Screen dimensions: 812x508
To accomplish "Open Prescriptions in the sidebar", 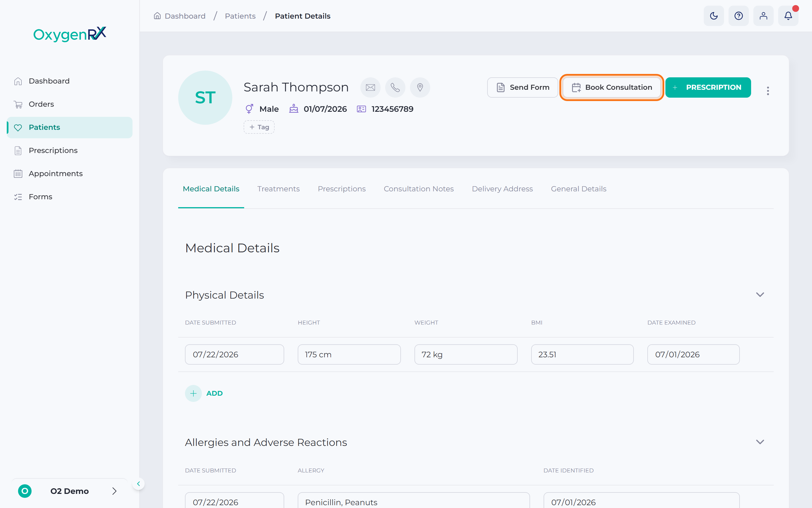I will 69,150.
